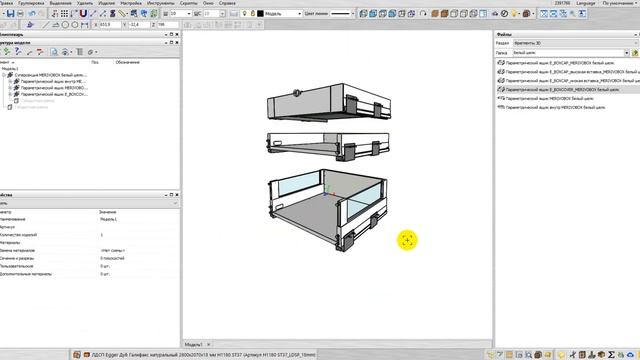This screenshot has height=360, width=640.
Task: Expand the Параметрический ящик внутр tree node
Action: click(10, 81)
